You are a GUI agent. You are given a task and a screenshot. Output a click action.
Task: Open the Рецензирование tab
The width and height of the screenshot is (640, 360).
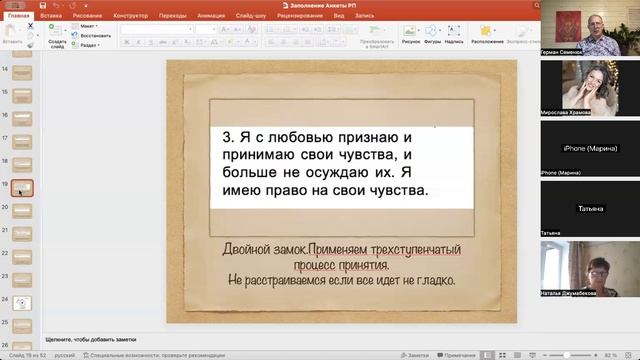coord(300,16)
